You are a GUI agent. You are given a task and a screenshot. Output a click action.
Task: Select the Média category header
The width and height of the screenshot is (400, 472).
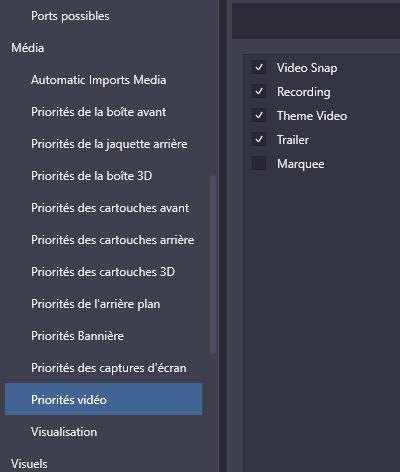(x=28, y=48)
